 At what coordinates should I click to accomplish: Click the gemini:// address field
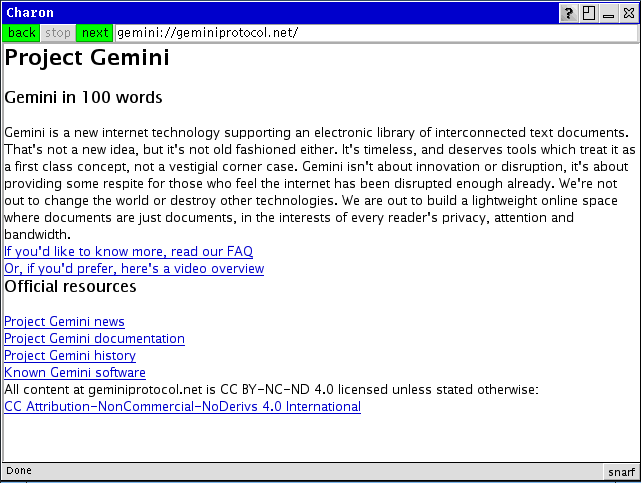[376, 33]
